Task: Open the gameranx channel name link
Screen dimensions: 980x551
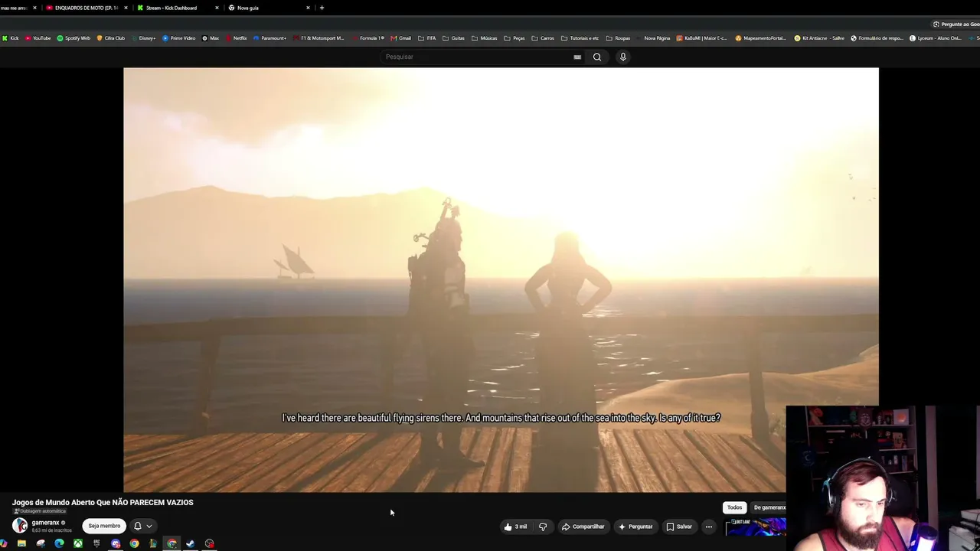Action: 45,523
